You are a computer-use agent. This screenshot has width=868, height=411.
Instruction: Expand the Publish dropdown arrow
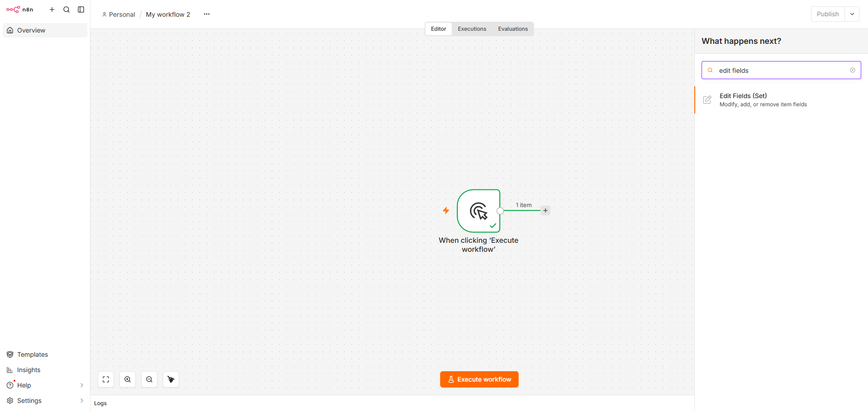[x=852, y=14]
